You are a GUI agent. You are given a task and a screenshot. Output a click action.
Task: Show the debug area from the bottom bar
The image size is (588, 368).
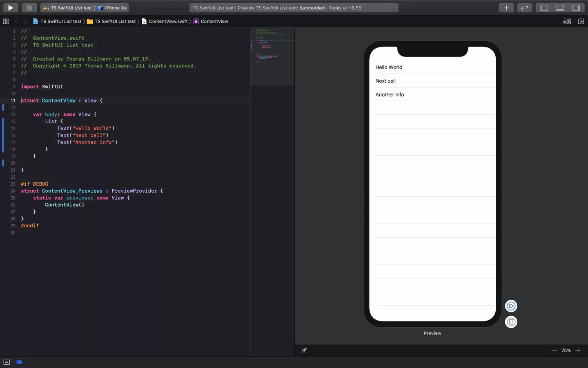pos(7,362)
